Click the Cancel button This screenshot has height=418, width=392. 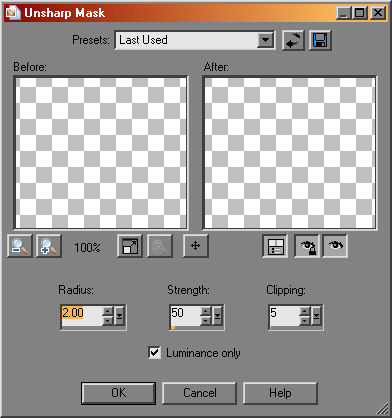(x=199, y=393)
